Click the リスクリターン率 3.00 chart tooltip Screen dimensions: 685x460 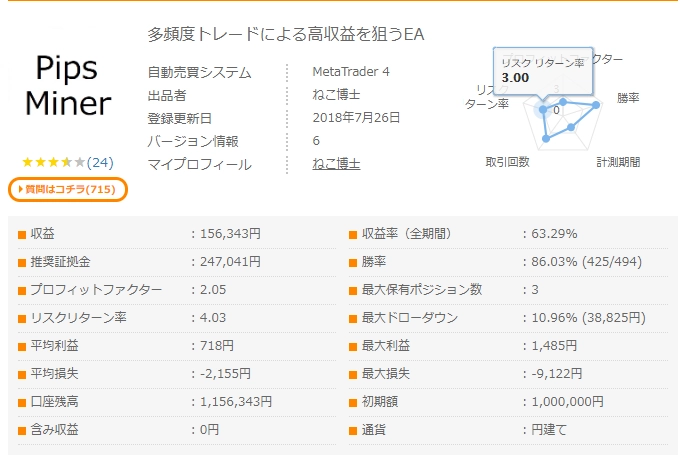(542, 69)
